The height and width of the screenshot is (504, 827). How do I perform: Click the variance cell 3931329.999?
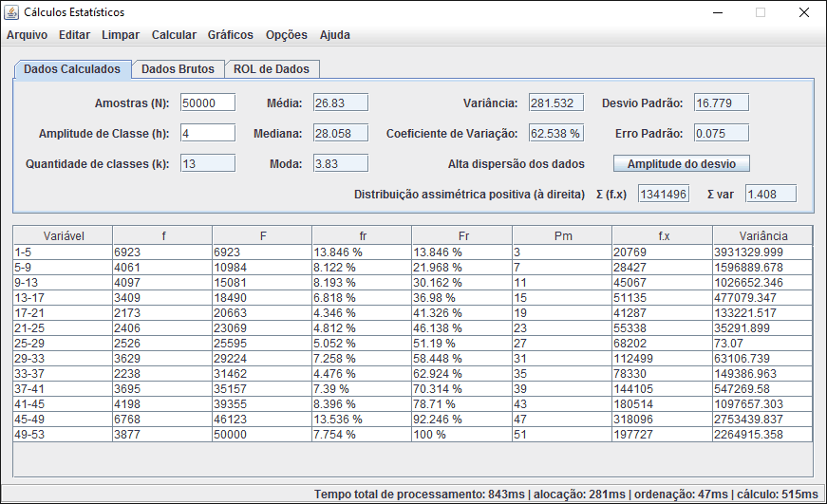[762, 252]
